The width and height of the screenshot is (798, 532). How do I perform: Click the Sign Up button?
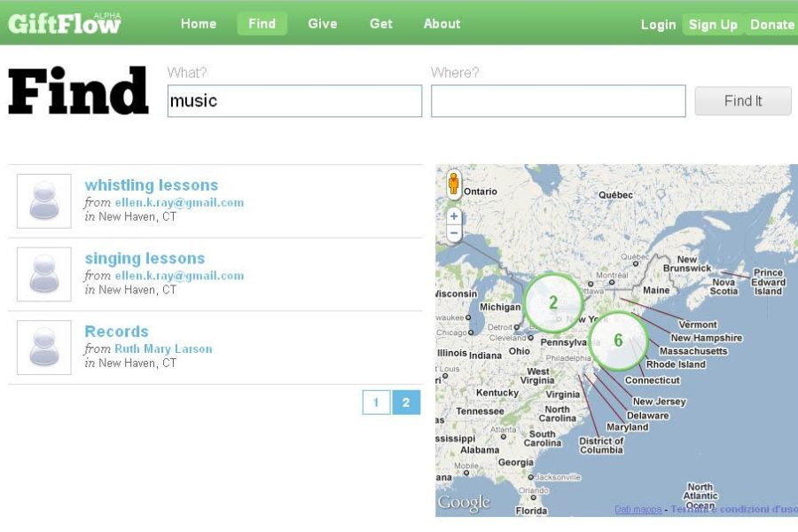pyautogui.click(x=713, y=25)
